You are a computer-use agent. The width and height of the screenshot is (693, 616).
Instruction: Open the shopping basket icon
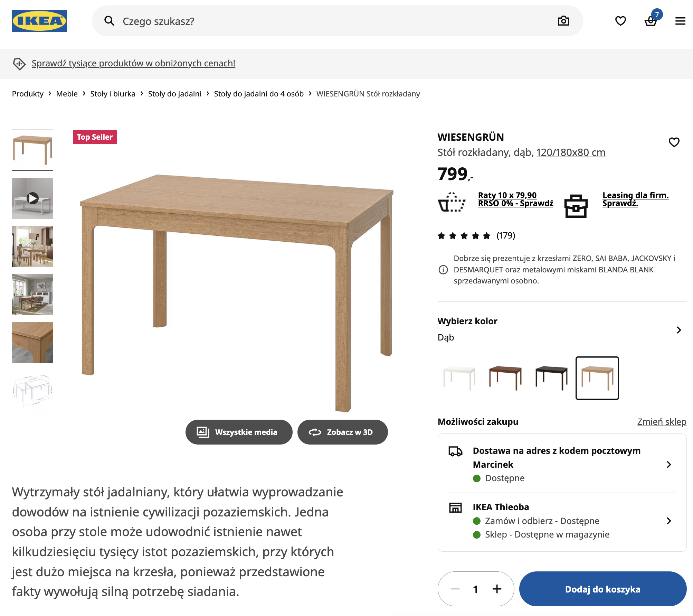651,21
